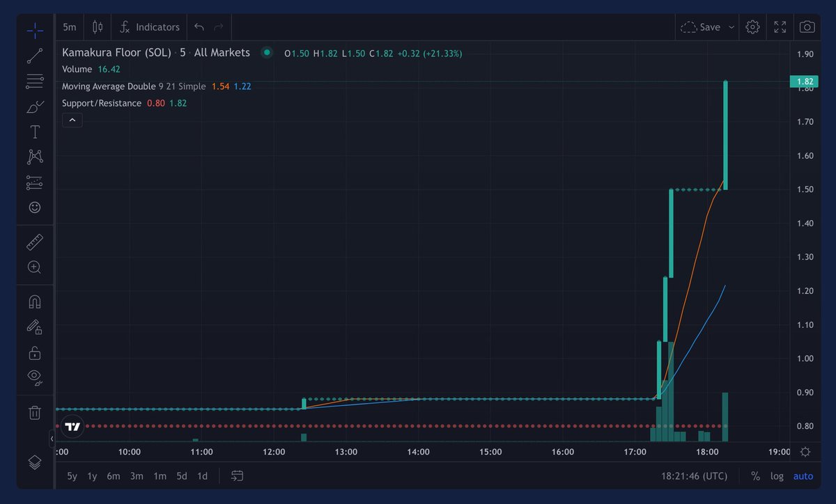Select the Volume indicator legend
Screen dimensions: 836x504
(x=77, y=69)
